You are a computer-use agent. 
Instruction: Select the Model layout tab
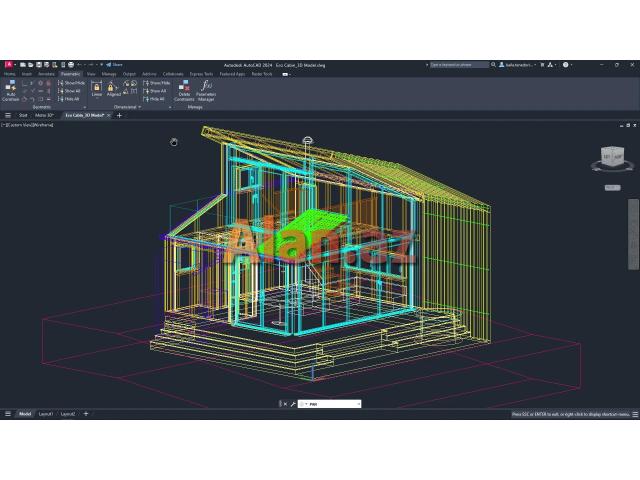[25, 414]
